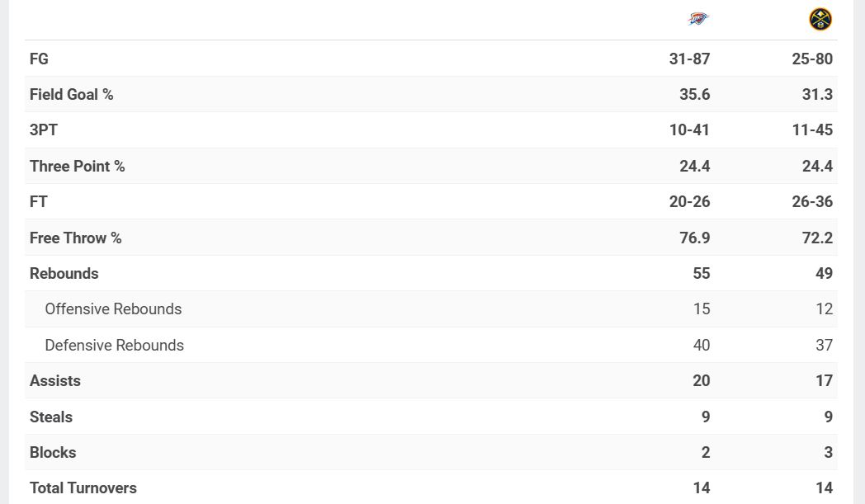Viewport: 865px width, 504px height.
Task: Select the Rebounds row label
Action: tap(64, 273)
